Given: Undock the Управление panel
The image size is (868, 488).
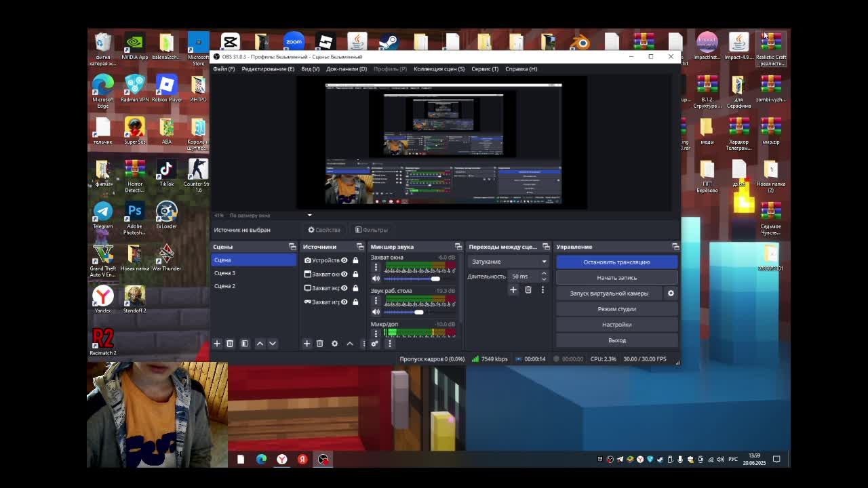Looking at the screenshot, I should [x=675, y=247].
